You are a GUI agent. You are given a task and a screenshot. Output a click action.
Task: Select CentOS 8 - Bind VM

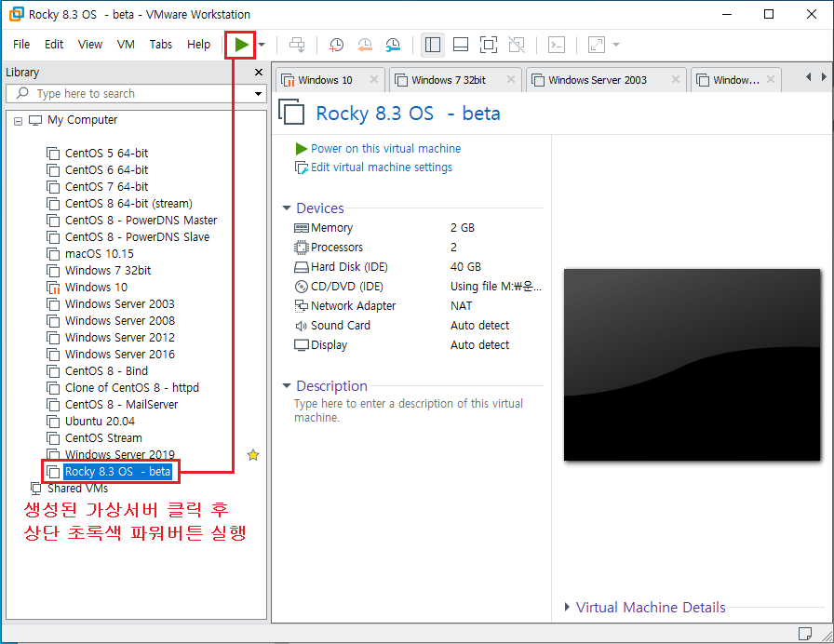point(106,371)
